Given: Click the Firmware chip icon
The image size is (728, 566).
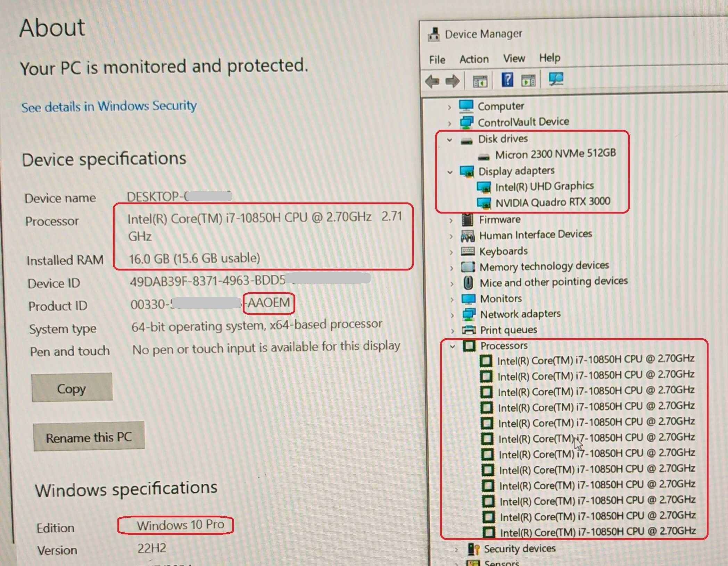Looking at the screenshot, I should tap(468, 219).
